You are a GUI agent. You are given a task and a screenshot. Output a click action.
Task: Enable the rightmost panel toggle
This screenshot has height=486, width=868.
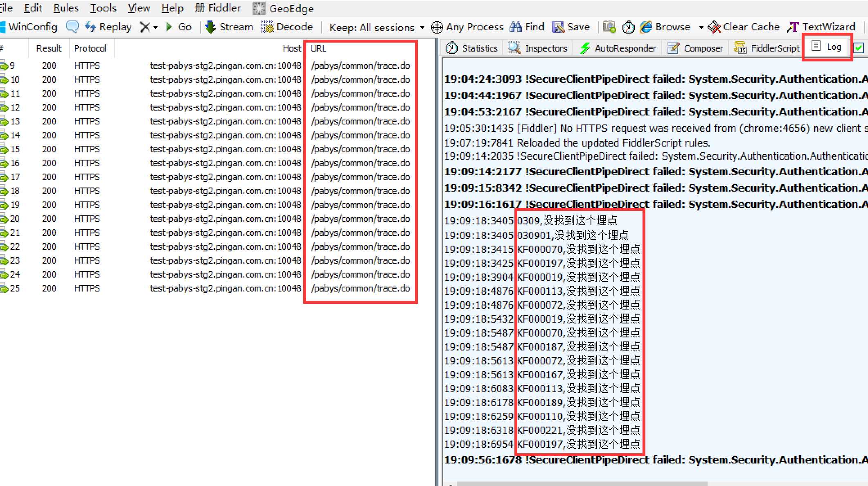pyautogui.click(x=861, y=48)
